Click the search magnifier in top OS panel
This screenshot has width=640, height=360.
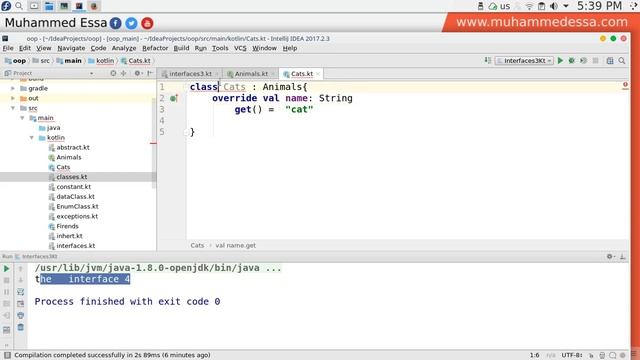click(x=19, y=6)
